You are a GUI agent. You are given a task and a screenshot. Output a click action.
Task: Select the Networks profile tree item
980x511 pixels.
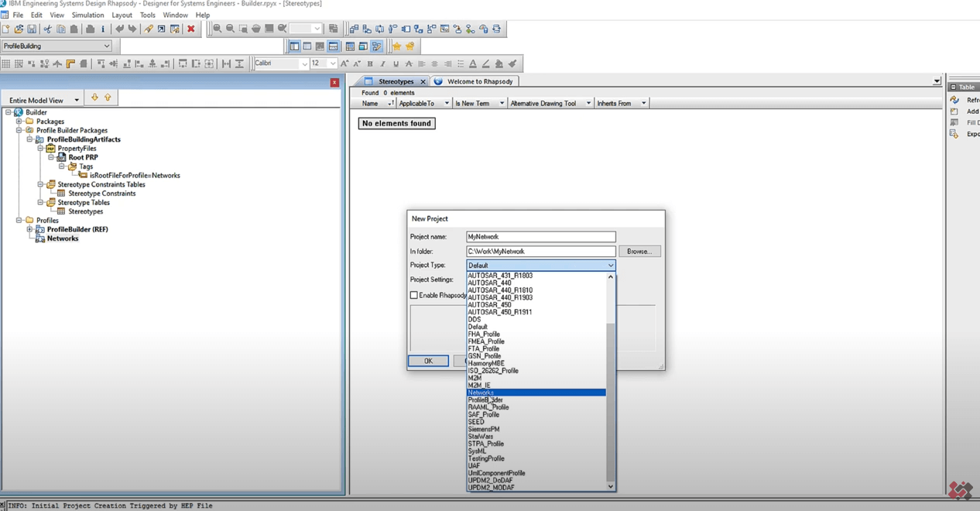tap(62, 238)
